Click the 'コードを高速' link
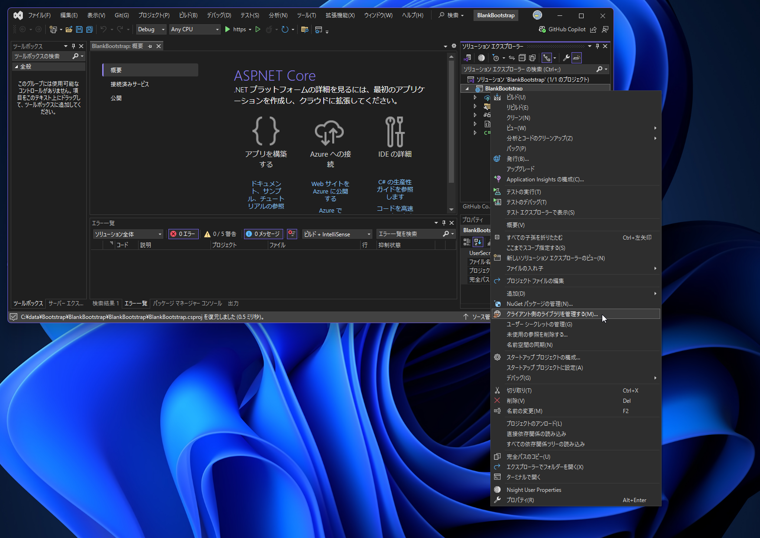Viewport: 760px width, 538px height. pos(395,208)
